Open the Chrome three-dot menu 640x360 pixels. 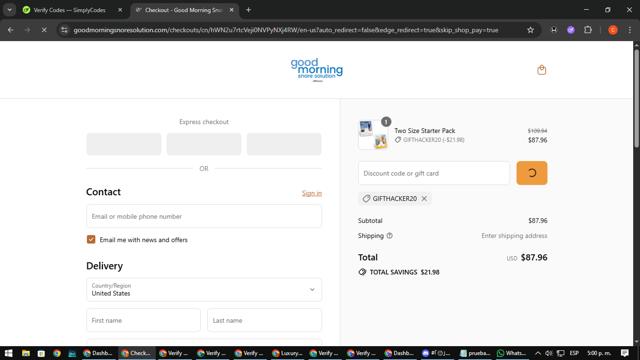(x=629, y=30)
